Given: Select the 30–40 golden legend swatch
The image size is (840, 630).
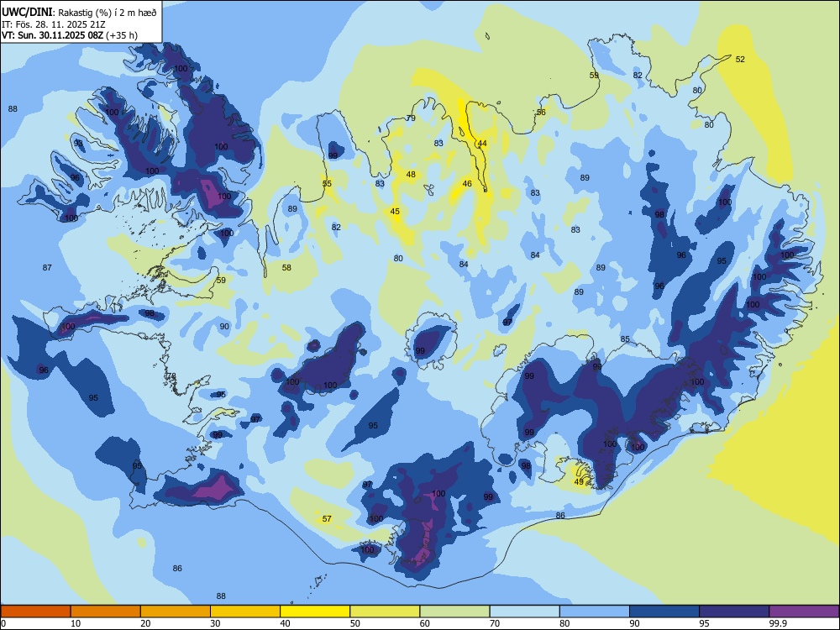Looking at the screenshot, I should [245, 612].
